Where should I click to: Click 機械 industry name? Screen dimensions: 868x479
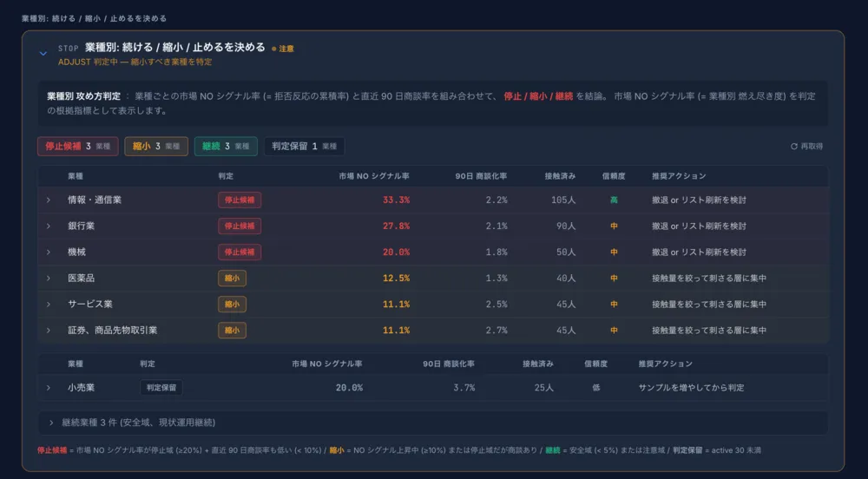(76, 253)
